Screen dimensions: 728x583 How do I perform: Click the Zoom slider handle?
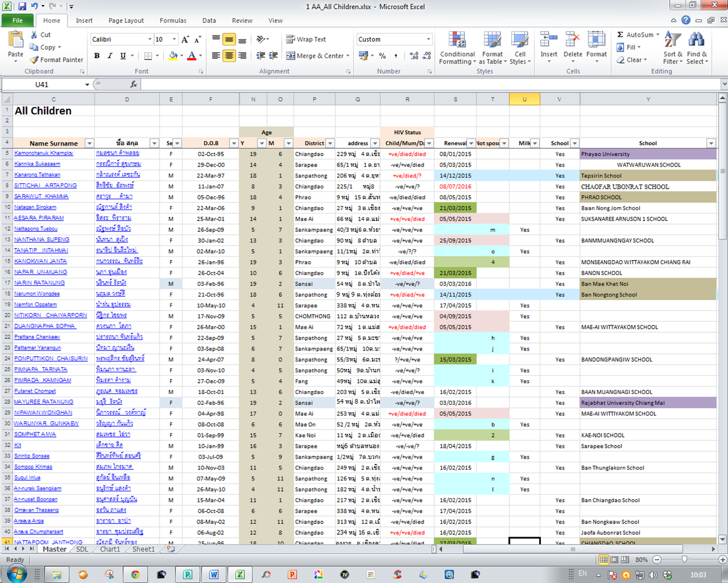click(x=685, y=560)
